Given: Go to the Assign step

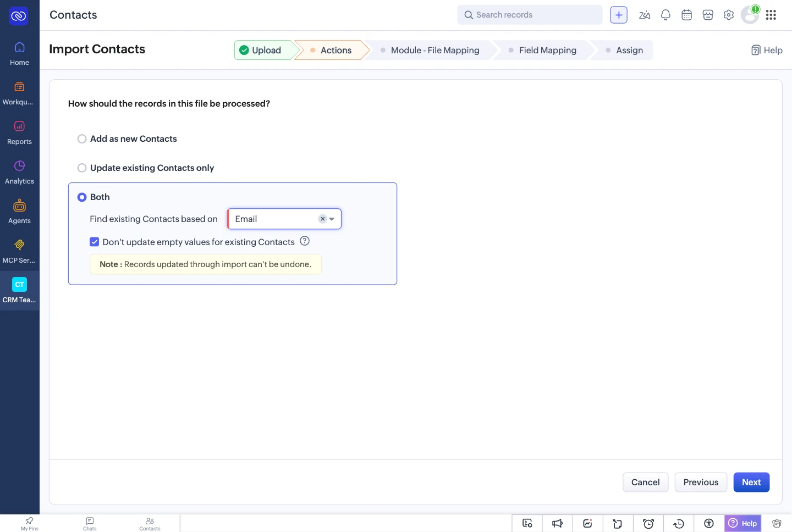Looking at the screenshot, I should pyautogui.click(x=624, y=50).
